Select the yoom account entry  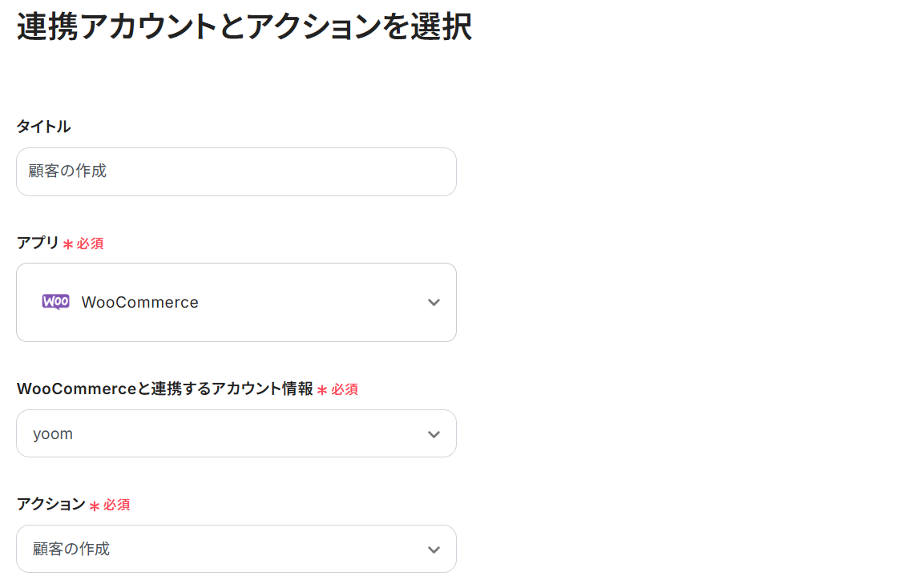click(52, 433)
